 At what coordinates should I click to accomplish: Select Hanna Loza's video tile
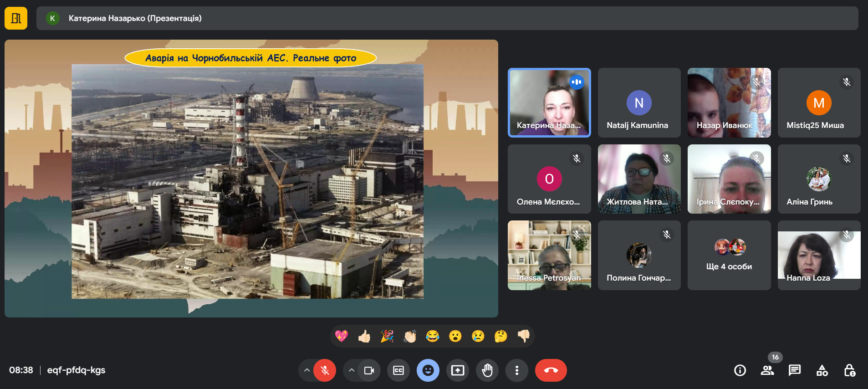pos(819,256)
